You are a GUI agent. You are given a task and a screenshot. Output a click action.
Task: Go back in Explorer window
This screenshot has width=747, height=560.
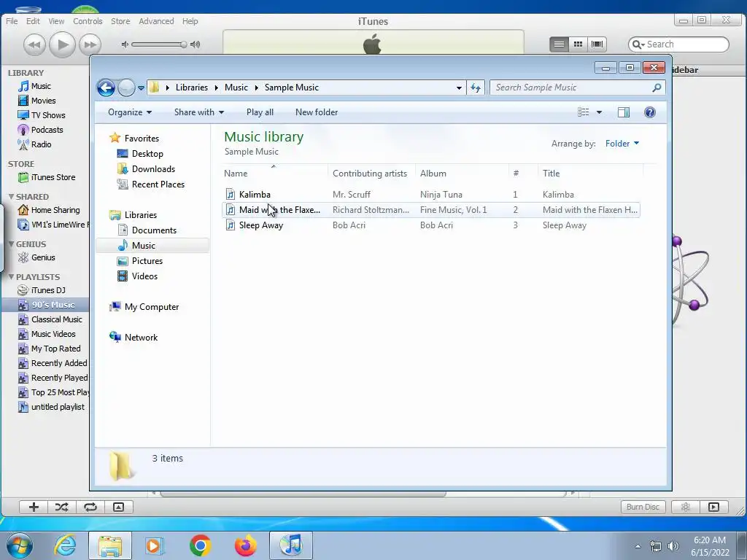click(106, 87)
